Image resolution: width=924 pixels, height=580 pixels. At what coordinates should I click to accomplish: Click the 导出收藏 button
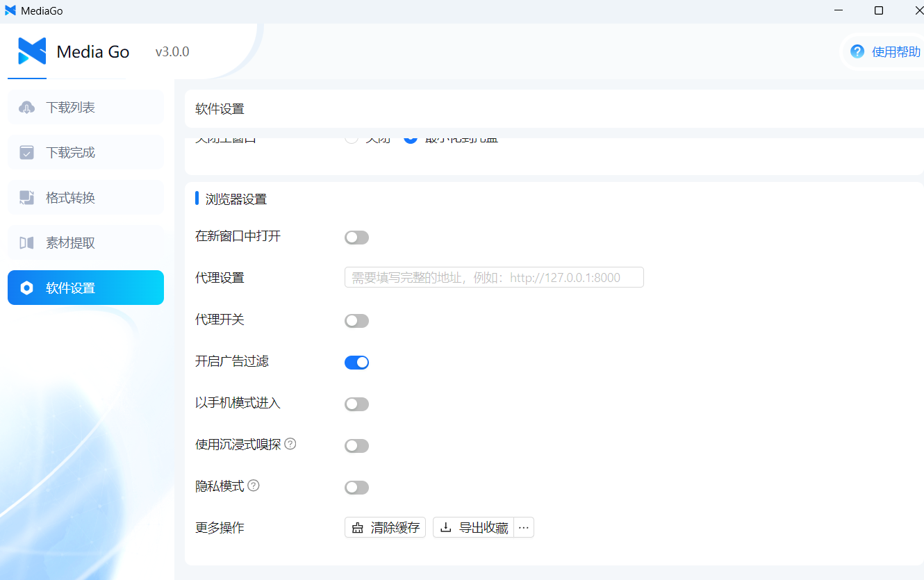[474, 528]
